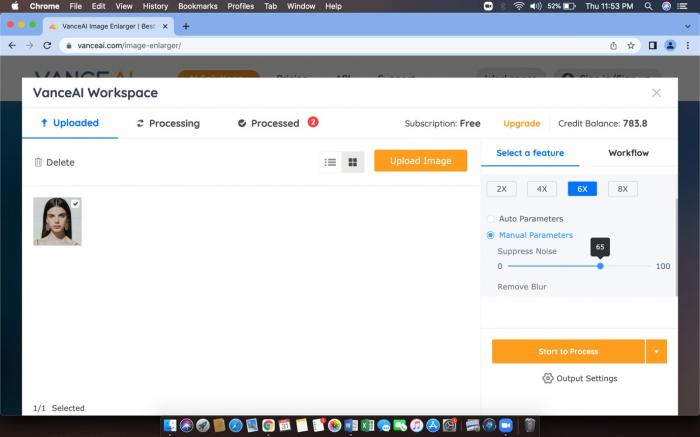Open the View menu

click(x=124, y=6)
